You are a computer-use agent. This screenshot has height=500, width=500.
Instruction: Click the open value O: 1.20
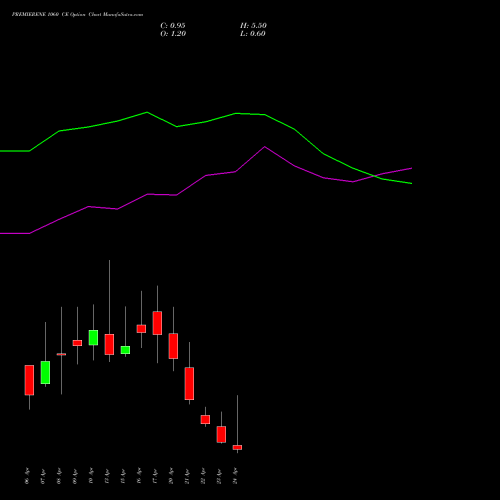173,34
